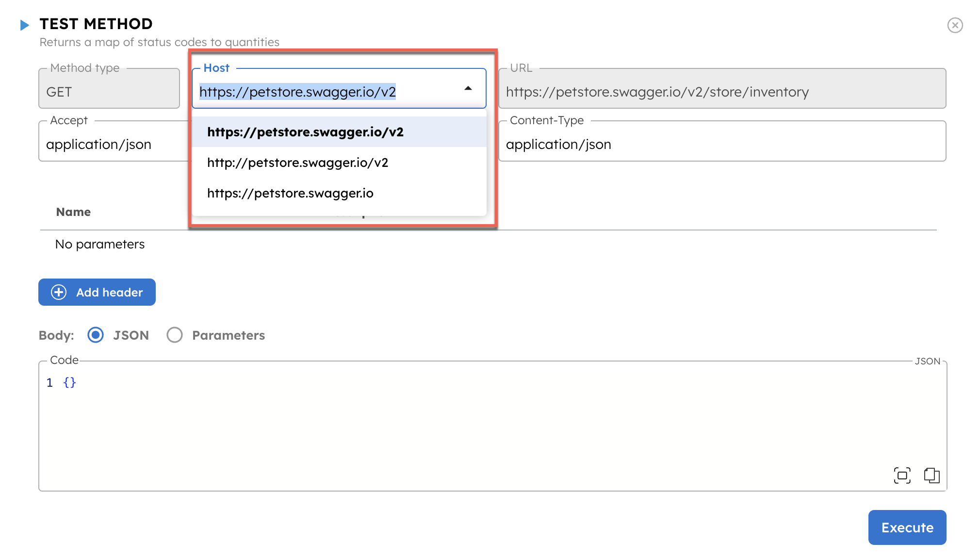Collapse the Host dropdown using its arrow
This screenshot has width=980, height=559.
click(468, 88)
